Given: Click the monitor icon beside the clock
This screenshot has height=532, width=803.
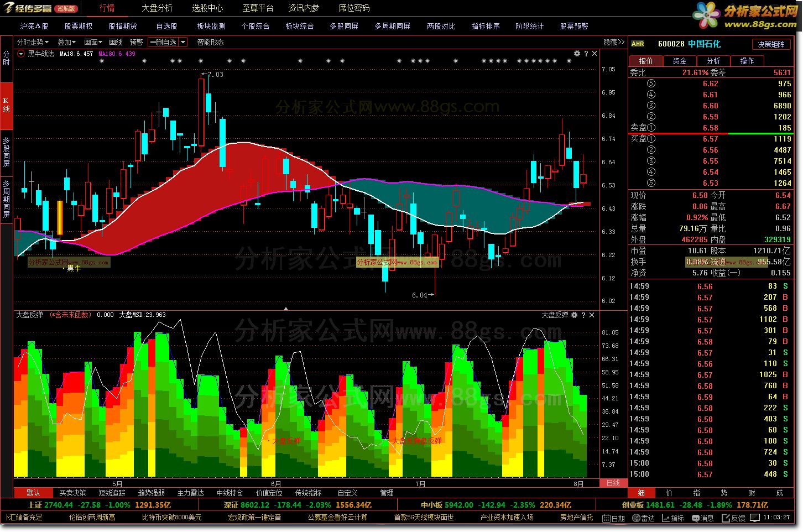Looking at the screenshot, I should tap(755, 518).
